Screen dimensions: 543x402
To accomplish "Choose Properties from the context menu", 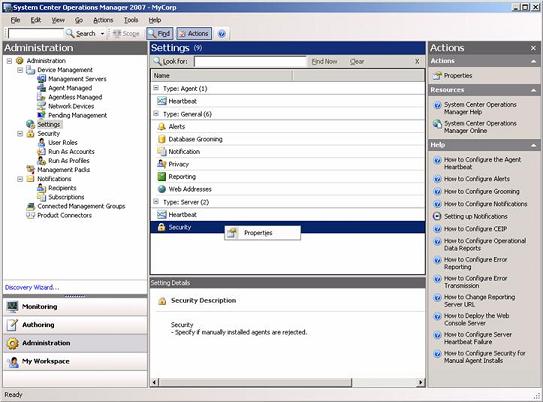I will (x=262, y=233).
